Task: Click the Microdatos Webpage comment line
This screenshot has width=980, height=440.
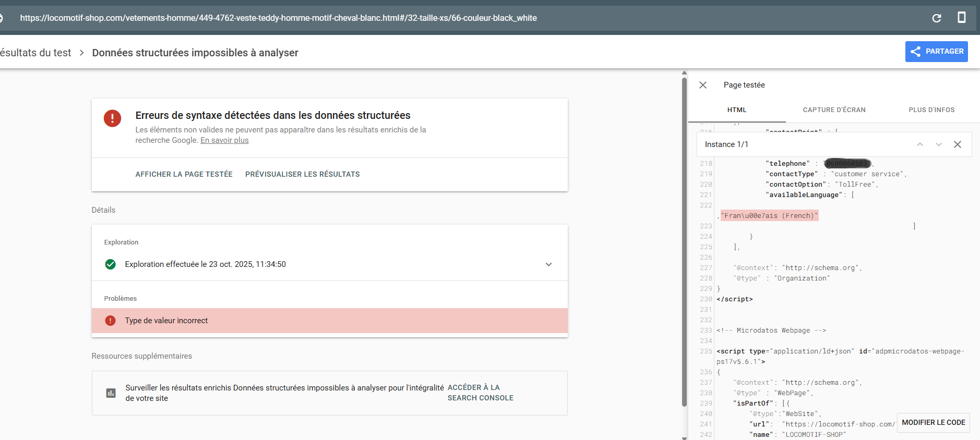Action: pos(771,331)
